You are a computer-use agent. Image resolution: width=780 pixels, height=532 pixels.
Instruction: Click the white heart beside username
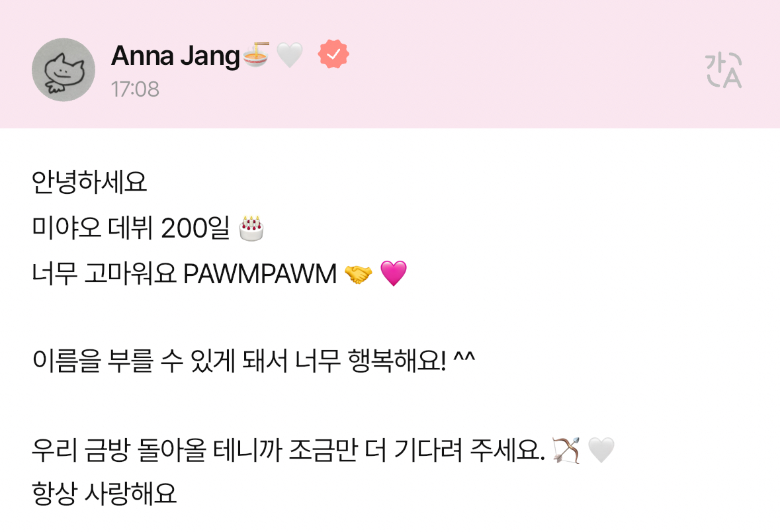(x=290, y=55)
